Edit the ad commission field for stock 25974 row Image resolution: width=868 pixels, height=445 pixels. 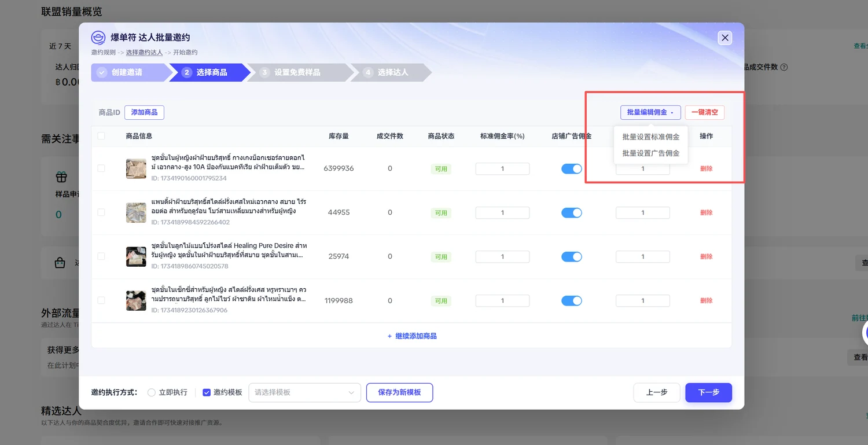pos(642,256)
